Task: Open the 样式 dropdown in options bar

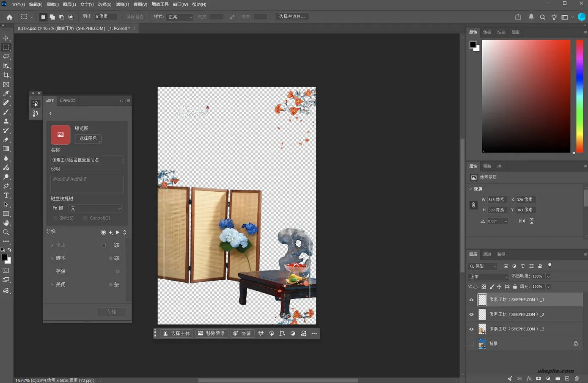Action: pyautogui.click(x=180, y=17)
